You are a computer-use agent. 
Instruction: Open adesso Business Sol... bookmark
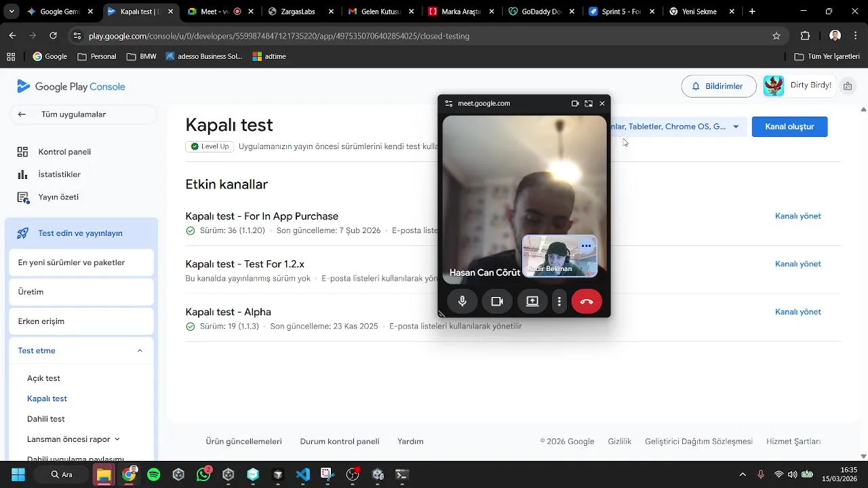pyautogui.click(x=203, y=56)
